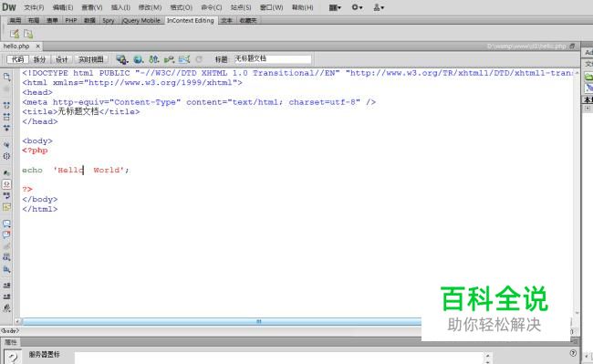Close the hello.php document tab
The width and height of the screenshot is (593, 364).
point(37,47)
